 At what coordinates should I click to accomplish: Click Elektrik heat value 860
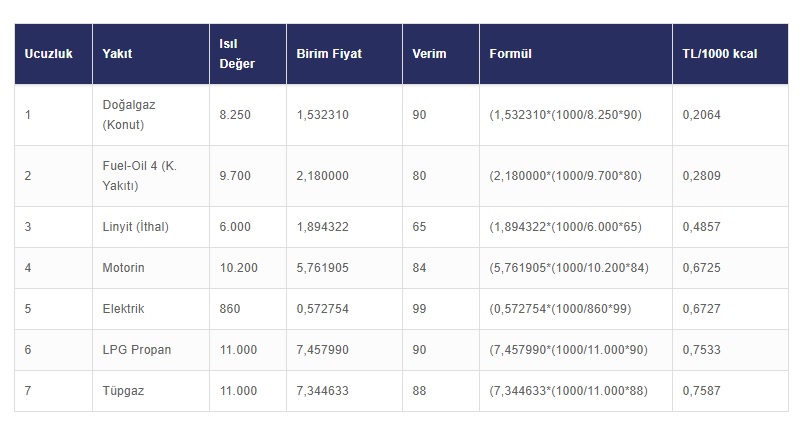point(230,309)
